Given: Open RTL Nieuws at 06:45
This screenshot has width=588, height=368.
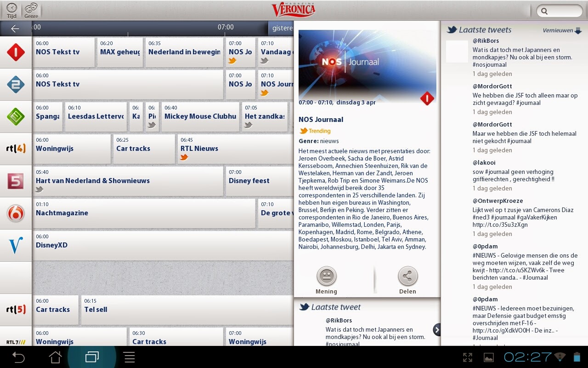Looking at the screenshot, I should point(236,149).
